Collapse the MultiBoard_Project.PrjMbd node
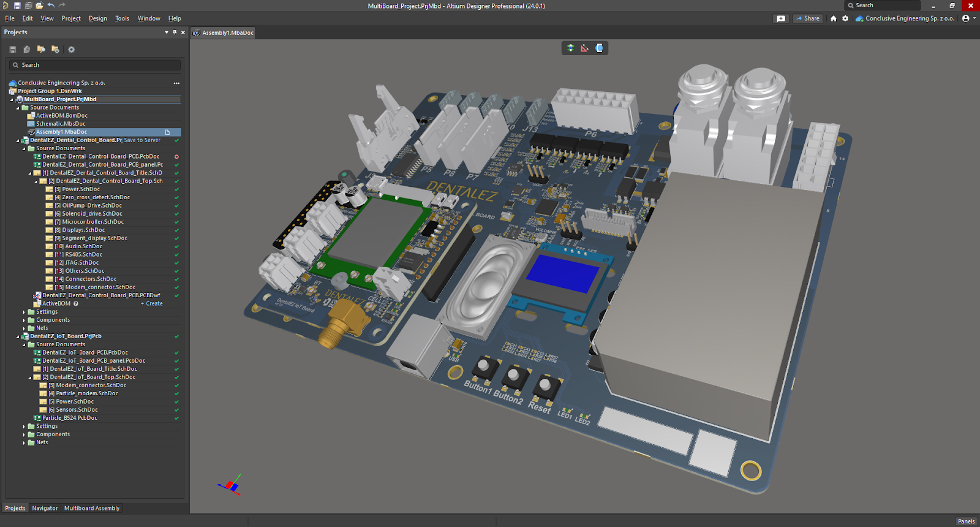Viewport: 980px width, 527px height. [12, 99]
